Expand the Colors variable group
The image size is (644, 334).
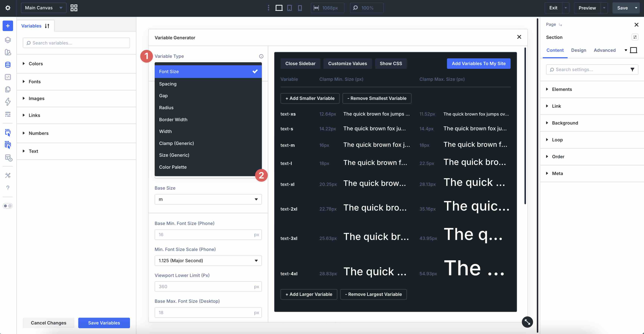35,64
